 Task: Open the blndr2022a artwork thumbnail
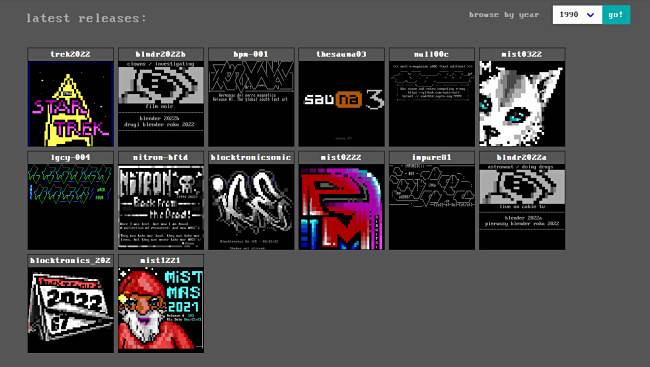click(522, 207)
